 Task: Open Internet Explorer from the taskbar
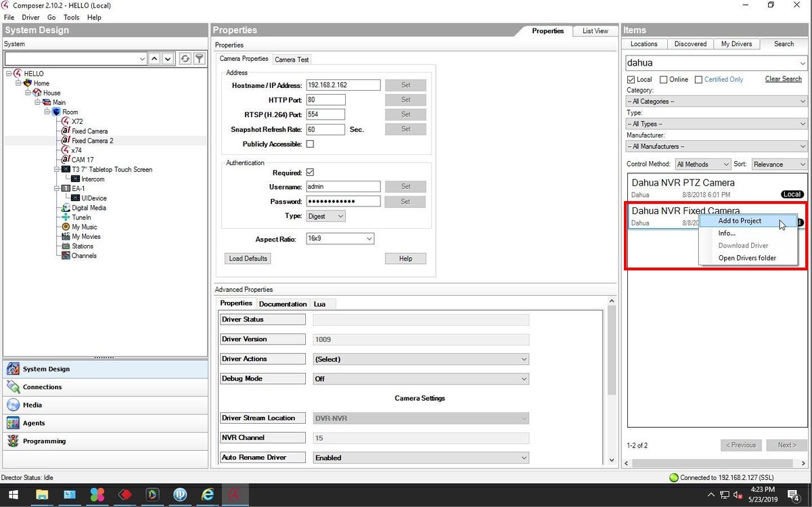[x=208, y=495]
